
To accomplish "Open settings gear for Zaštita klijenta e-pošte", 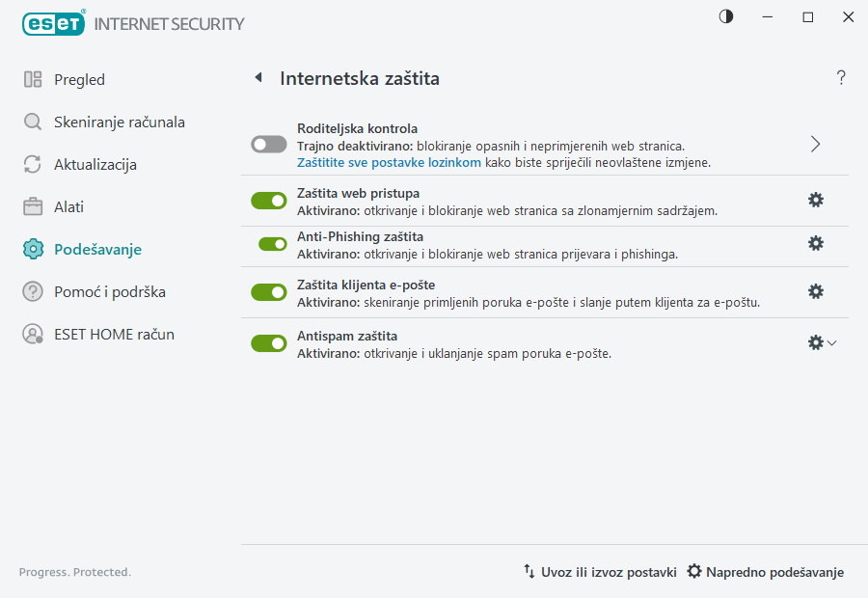I will pyautogui.click(x=816, y=290).
